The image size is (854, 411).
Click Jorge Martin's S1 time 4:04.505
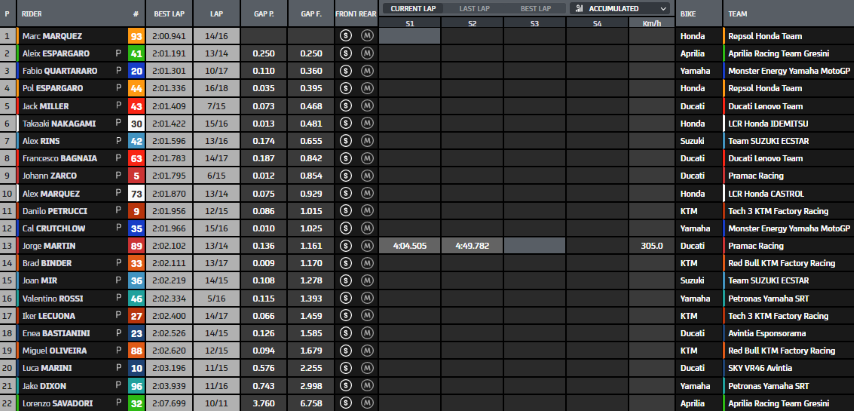(410, 245)
